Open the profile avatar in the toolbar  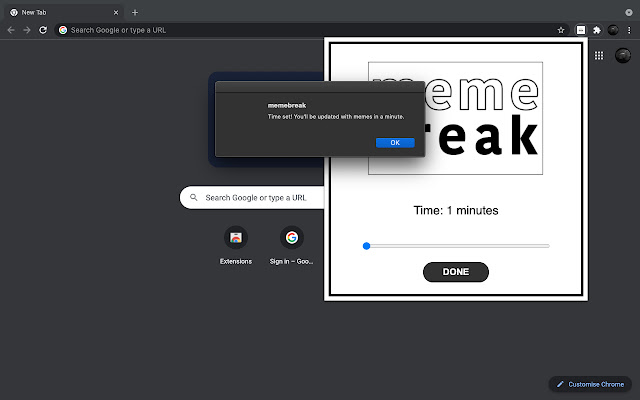(613, 30)
